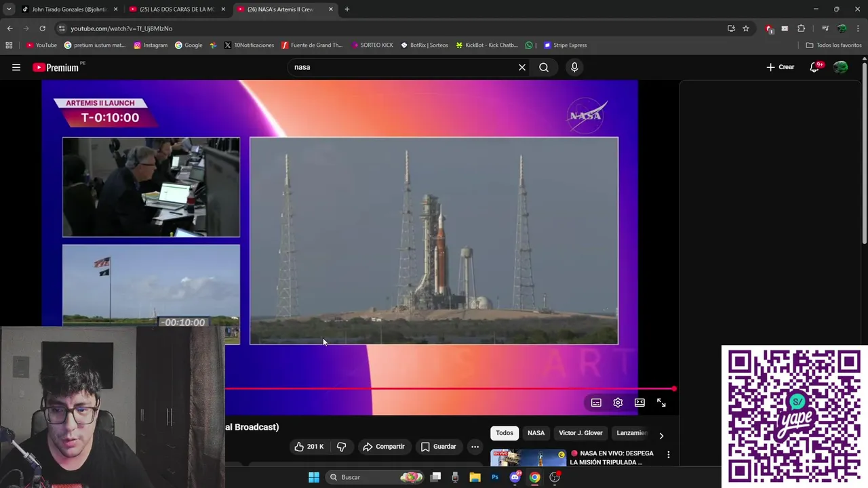Open the YouTube bookmark

point(41,45)
